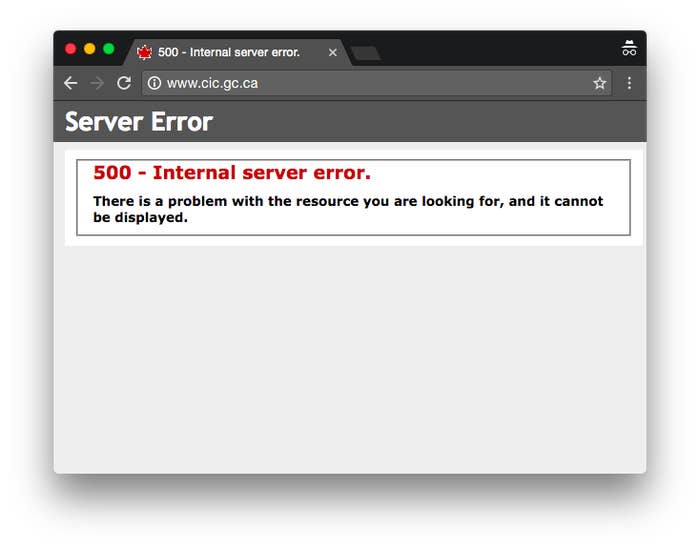The image size is (700, 550).
Task: Close the 500 Internal server error tab
Action: (x=333, y=53)
